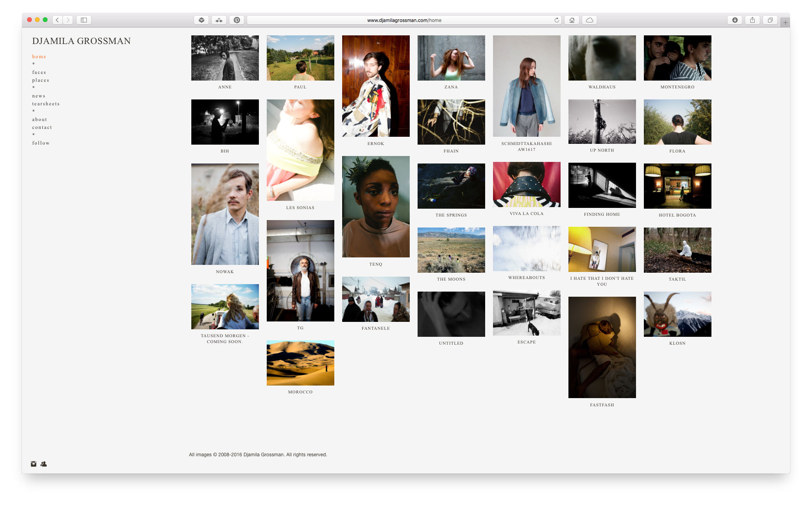
Task: Open the MOROCCO dunes thumbnail
Action: click(x=301, y=363)
